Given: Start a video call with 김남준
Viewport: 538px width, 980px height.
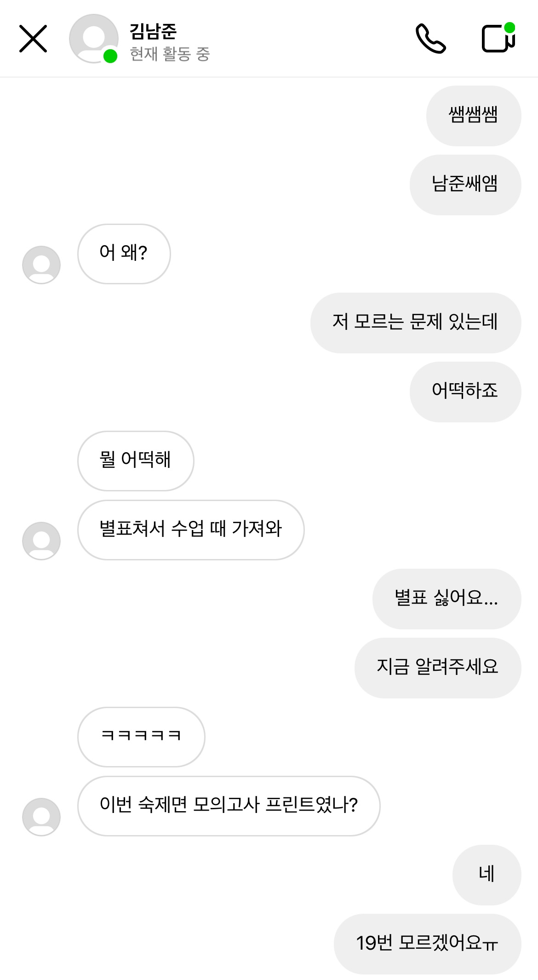Looking at the screenshot, I should click(x=498, y=39).
